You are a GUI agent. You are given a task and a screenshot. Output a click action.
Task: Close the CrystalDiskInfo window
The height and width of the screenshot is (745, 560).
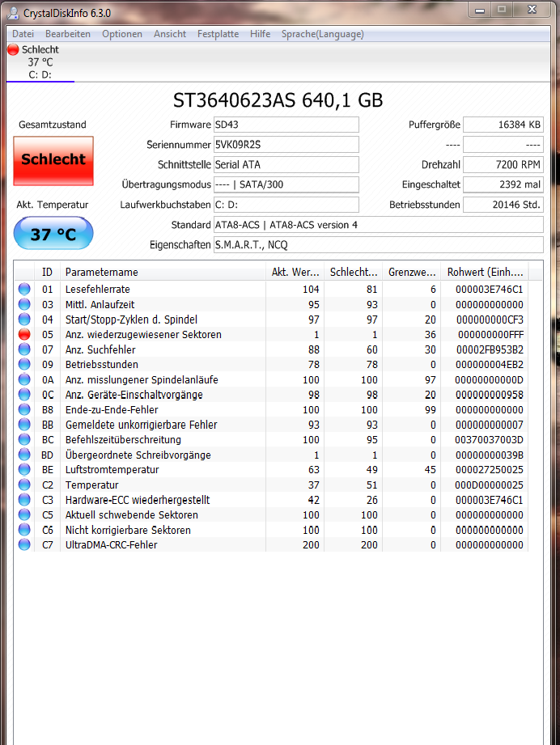pyautogui.click(x=532, y=10)
